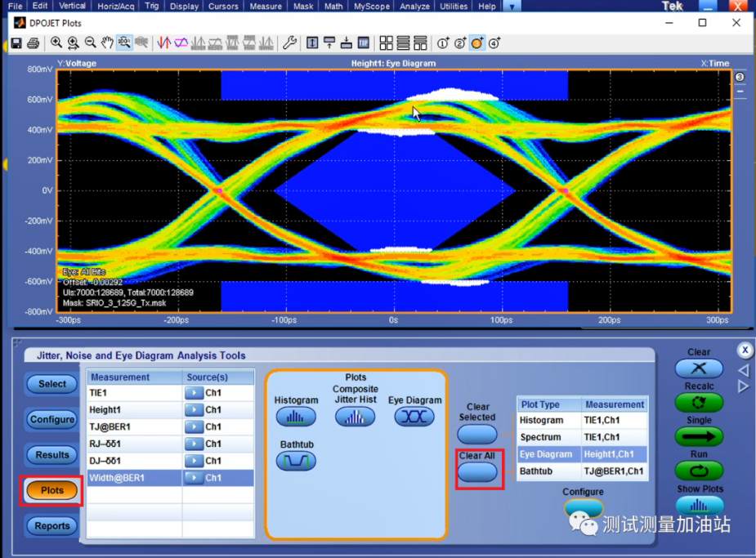Click the save icon in DPOJET Plots toolbar
Viewport: 756px width, 558px height.
[x=16, y=43]
